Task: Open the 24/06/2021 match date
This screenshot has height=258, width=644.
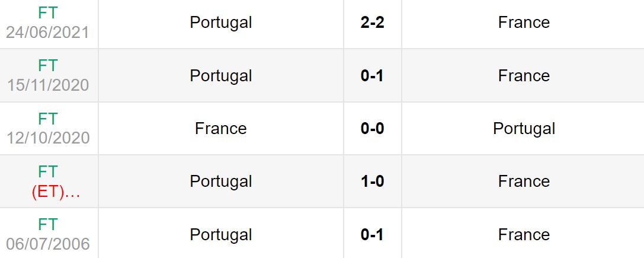Action: pyautogui.click(x=47, y=31)
